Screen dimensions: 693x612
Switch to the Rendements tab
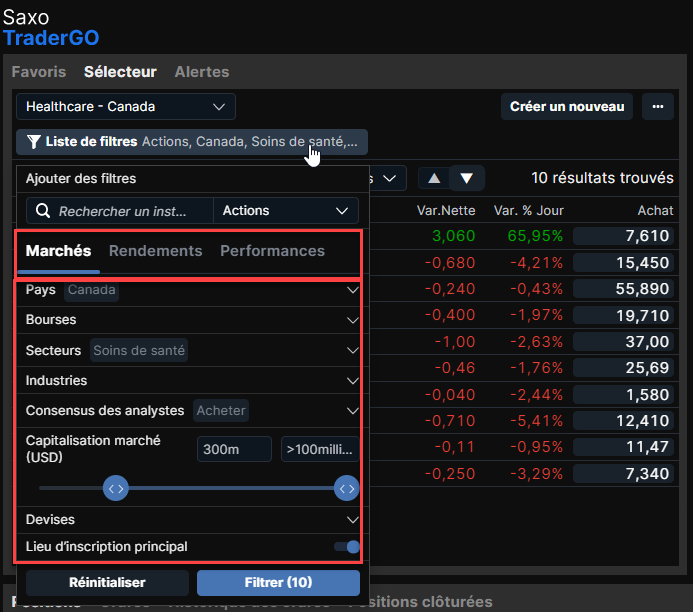155,251
